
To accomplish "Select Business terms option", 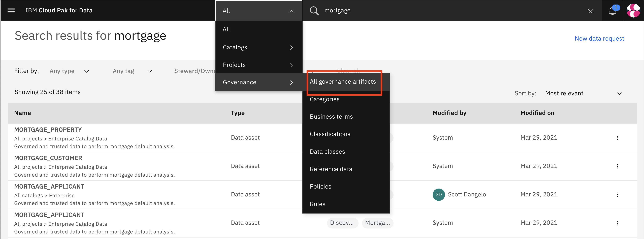I will pyautogui.click(x=346, y=117).
